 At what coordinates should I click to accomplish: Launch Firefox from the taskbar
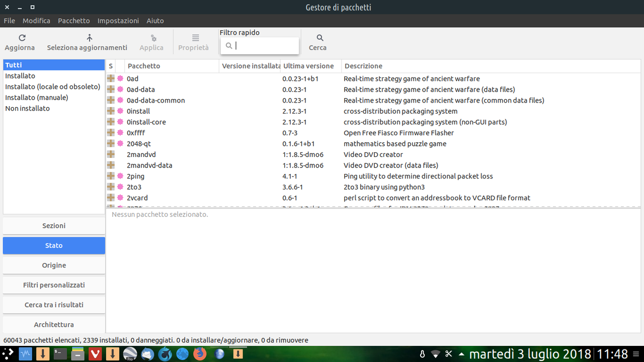point(200,353)
